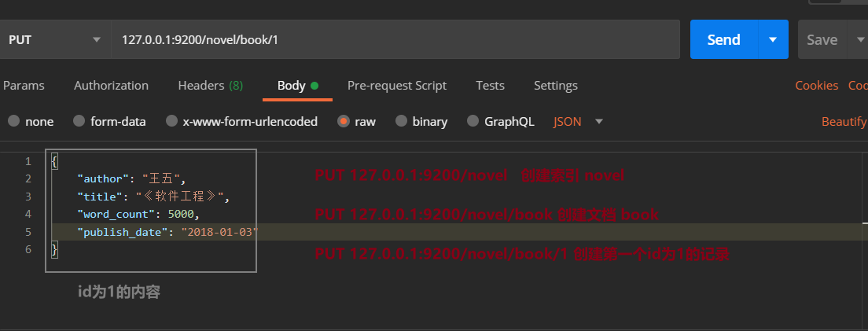The width and height of the screenshot is (868, 331).
Task: Click the Save button
Action: tap(822, 39)
